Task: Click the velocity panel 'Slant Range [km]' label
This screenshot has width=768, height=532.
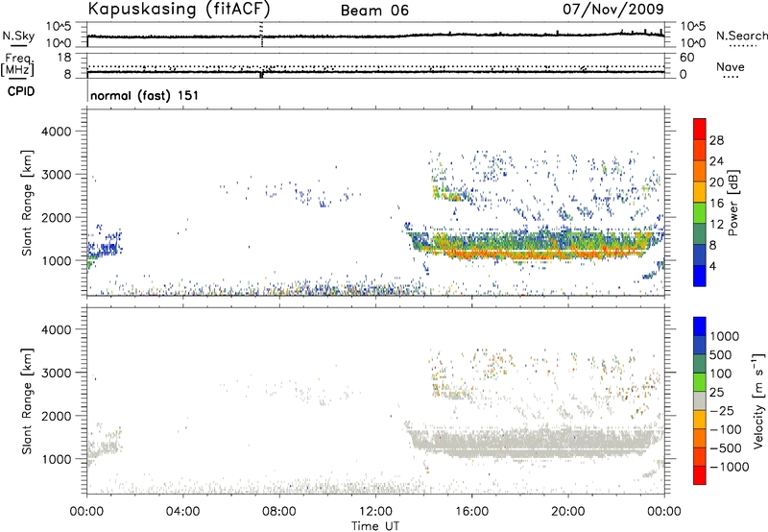Action: 27,401
